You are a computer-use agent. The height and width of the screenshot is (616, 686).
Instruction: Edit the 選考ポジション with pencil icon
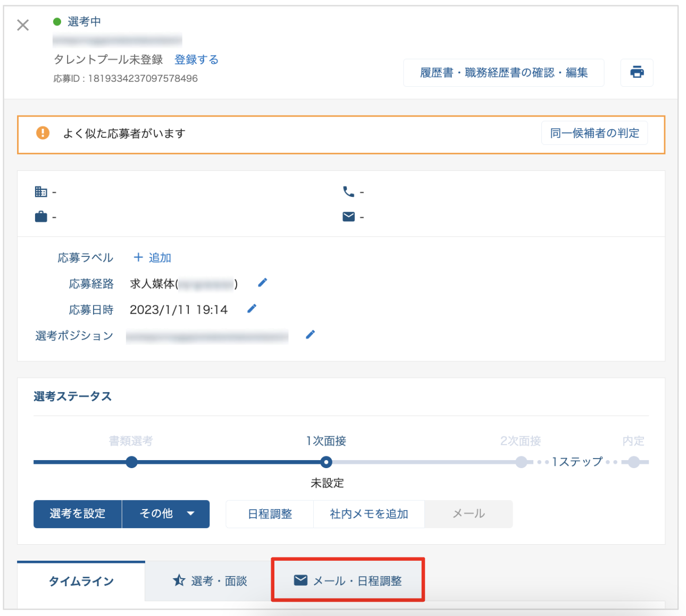311,335
